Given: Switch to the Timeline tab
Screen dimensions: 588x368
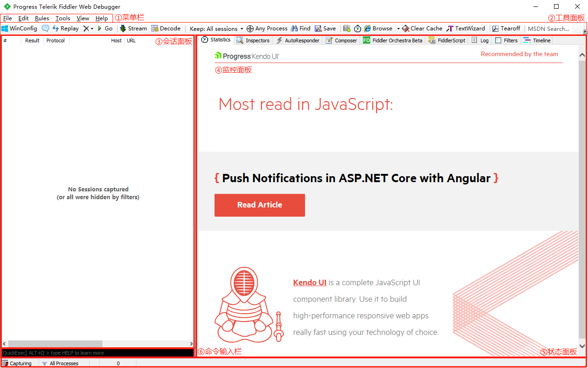Looking at the screenshot, I should click(x=537, y=40).
